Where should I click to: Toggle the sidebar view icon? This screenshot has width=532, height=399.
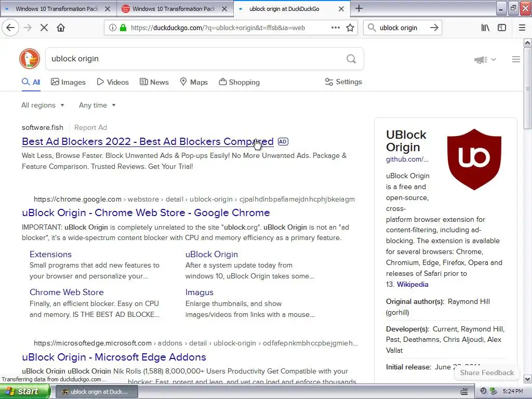(502, 28)
